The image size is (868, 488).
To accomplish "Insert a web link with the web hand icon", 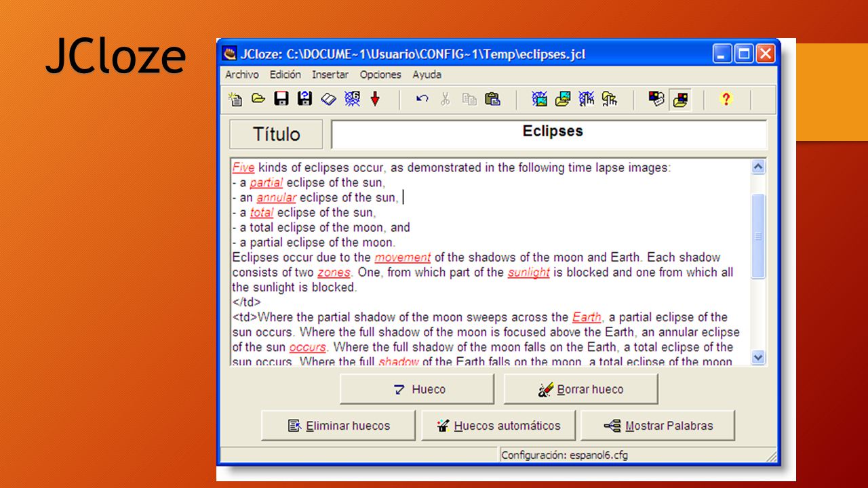I will click(x=586, y=100).
